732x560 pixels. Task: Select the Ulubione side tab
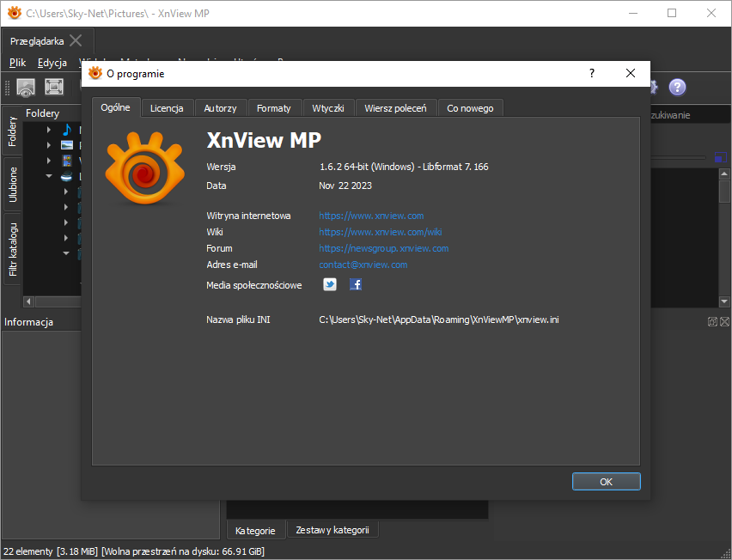click(x=12, y=185)
